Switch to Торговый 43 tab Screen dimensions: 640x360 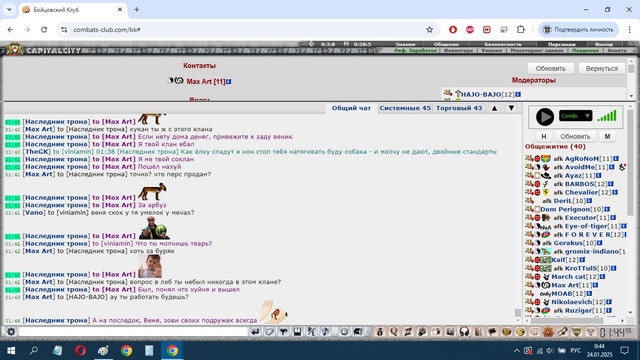(x=459, y=108)
